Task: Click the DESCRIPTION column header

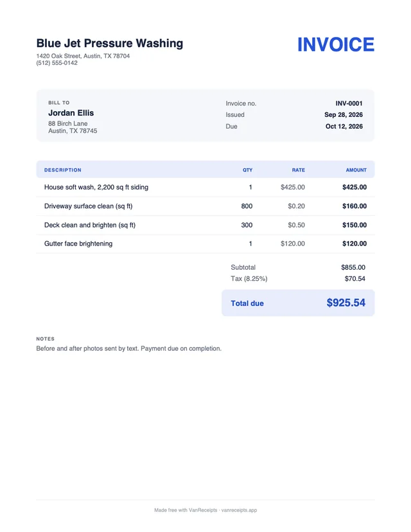Action: pyautogui.click(x=63, y=170)
